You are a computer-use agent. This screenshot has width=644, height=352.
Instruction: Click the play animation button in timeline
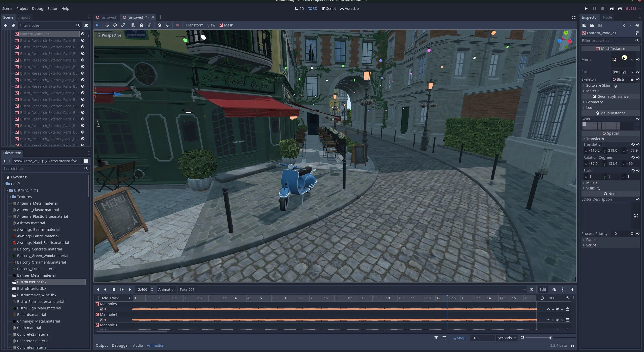pyautogui.click(x=130, y=289)
